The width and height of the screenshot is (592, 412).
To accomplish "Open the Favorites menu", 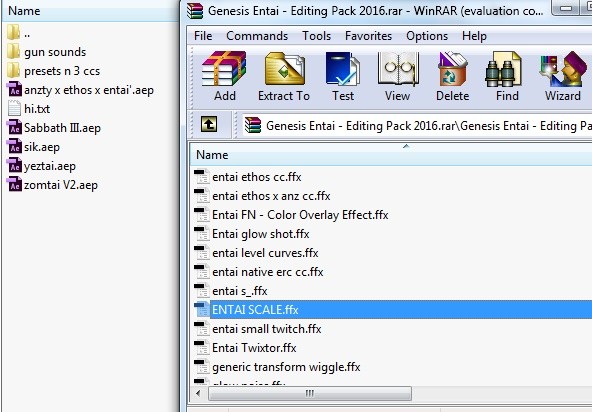I will click(x=368, y=36).
